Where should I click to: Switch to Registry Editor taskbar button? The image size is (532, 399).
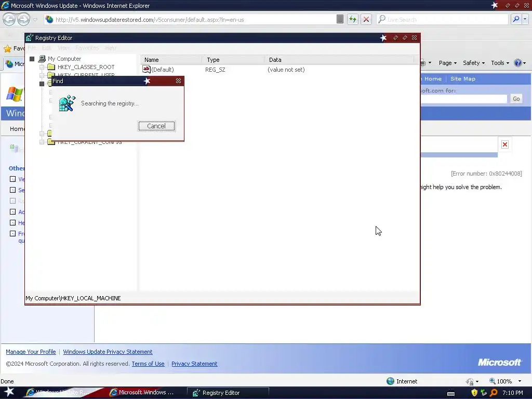[x=228, y=393]
